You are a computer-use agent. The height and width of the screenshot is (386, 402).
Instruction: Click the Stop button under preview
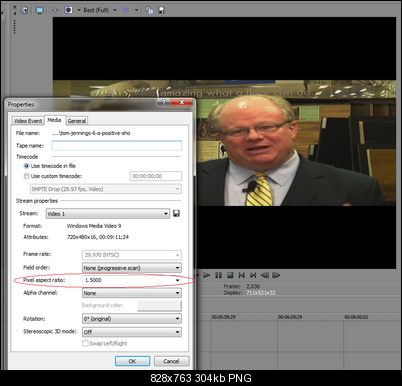pyautogui.click(x=230, y=275)
